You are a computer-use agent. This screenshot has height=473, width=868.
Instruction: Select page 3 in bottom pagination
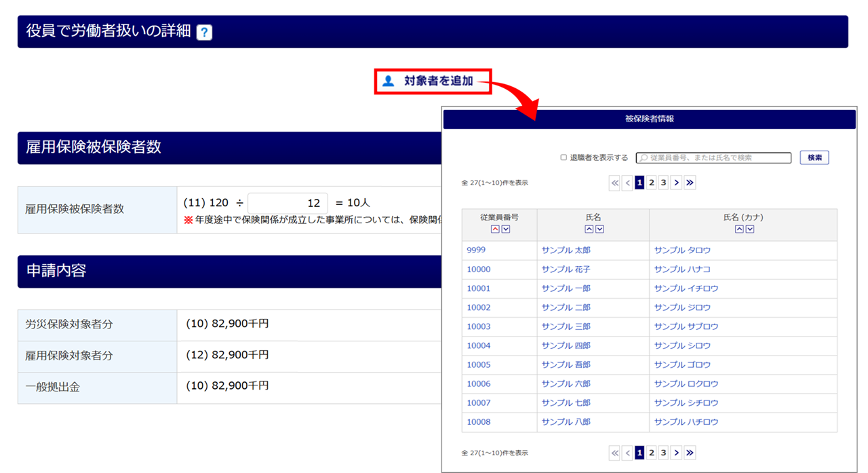coord(663,453)
